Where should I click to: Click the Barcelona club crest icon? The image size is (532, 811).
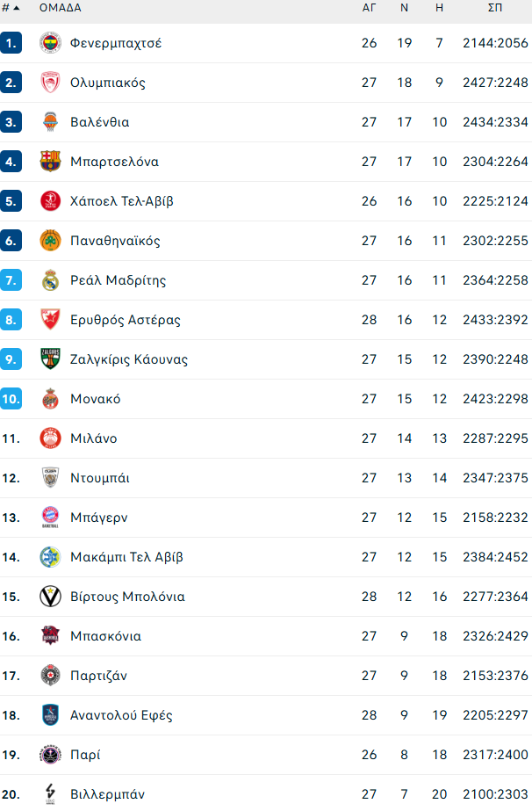[x=50, y=162]
